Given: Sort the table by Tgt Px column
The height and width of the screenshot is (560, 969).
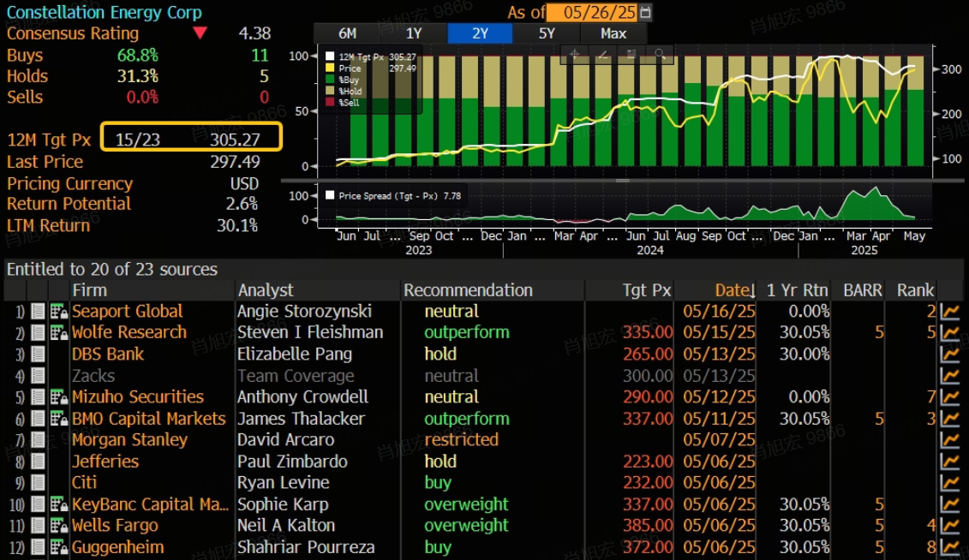Looking at the screenshot, I should 647,290.
